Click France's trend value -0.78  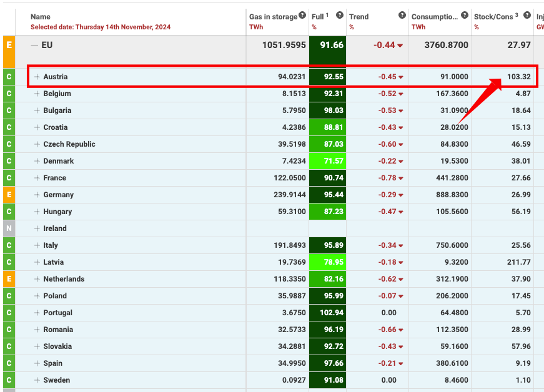(x=387, y=178)
